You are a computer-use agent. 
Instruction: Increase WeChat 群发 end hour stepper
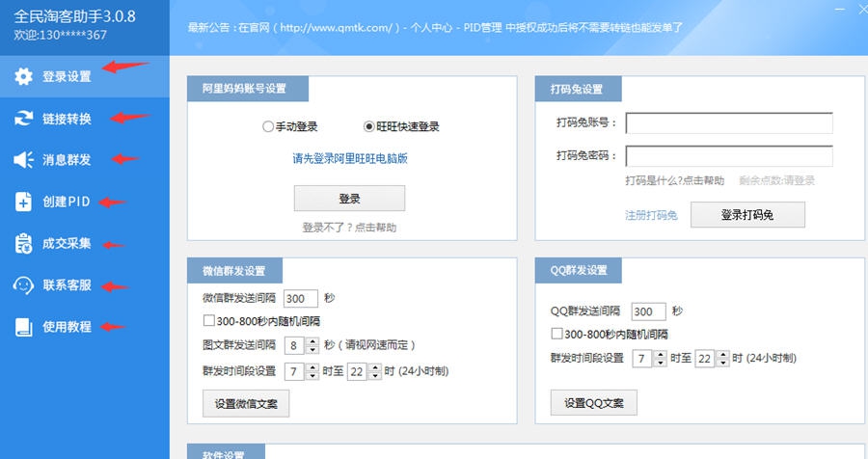[375, 367]
